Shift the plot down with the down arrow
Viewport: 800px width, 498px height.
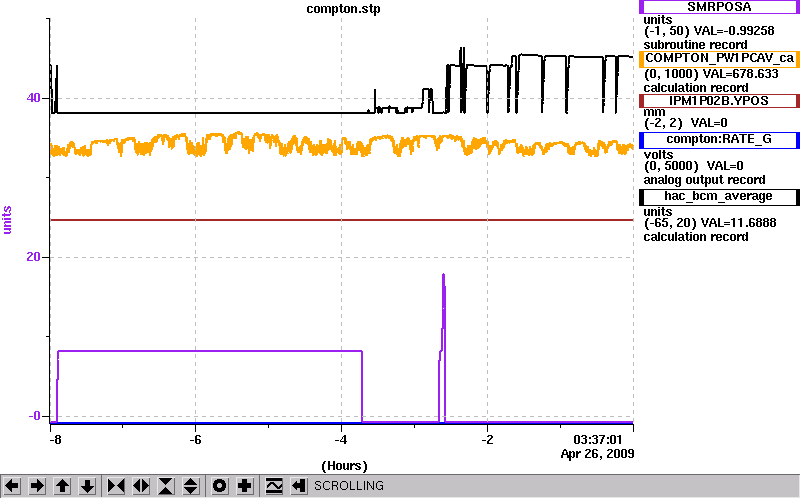coord(87,486)
